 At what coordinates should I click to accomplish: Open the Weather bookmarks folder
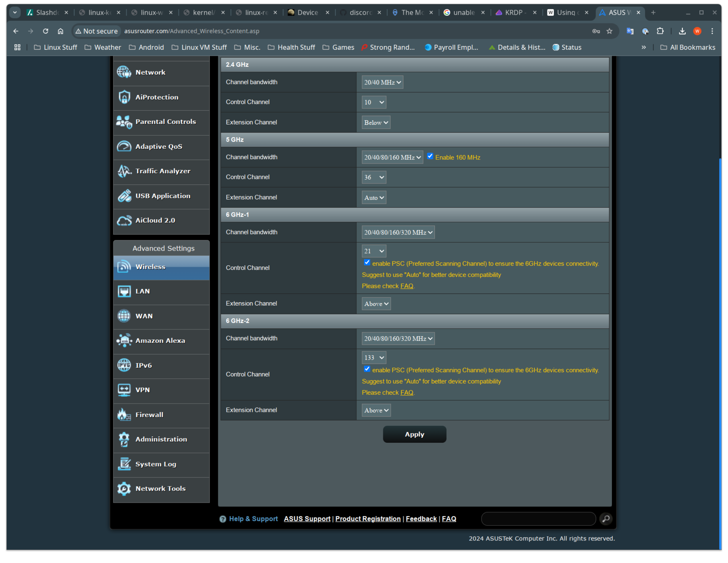coord(103,47)
